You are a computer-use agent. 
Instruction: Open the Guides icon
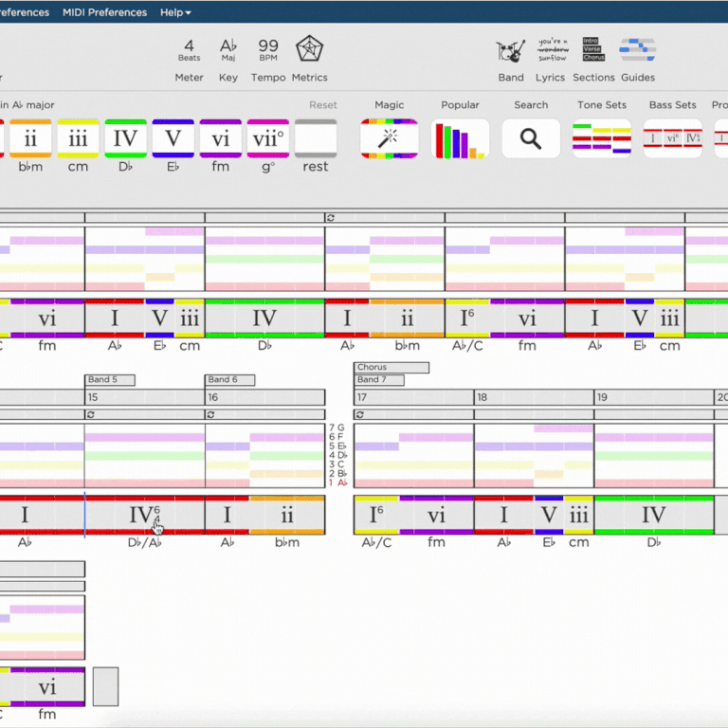point(637,49)
